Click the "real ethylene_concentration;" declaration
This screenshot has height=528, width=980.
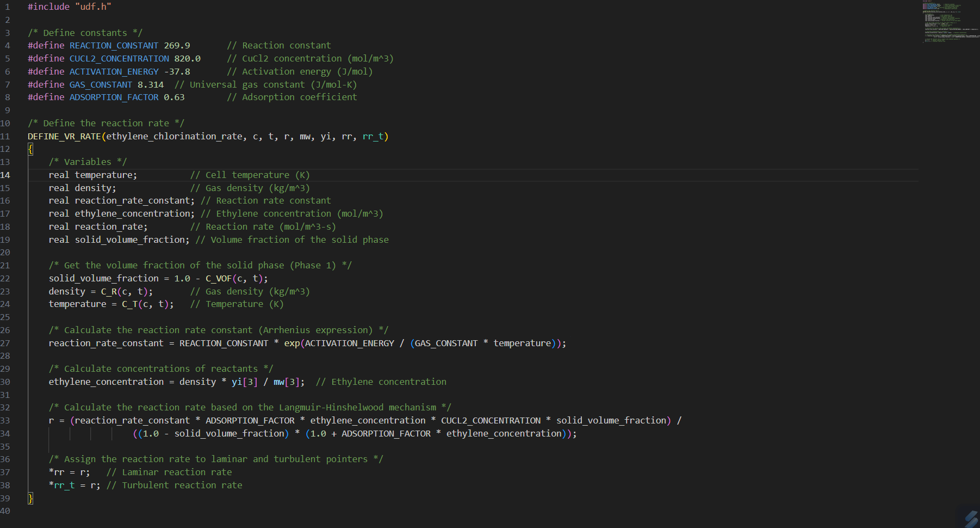pos(122,213)
